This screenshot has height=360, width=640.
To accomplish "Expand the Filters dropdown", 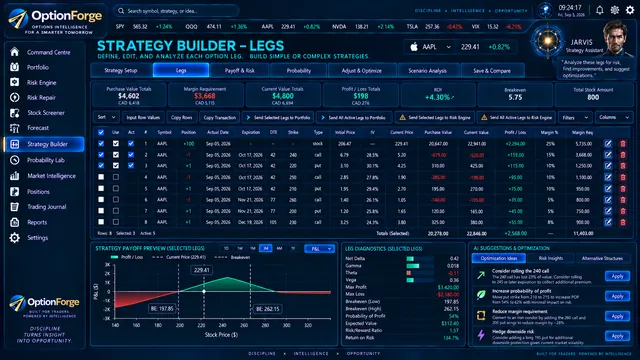I will tap(575, 118).
